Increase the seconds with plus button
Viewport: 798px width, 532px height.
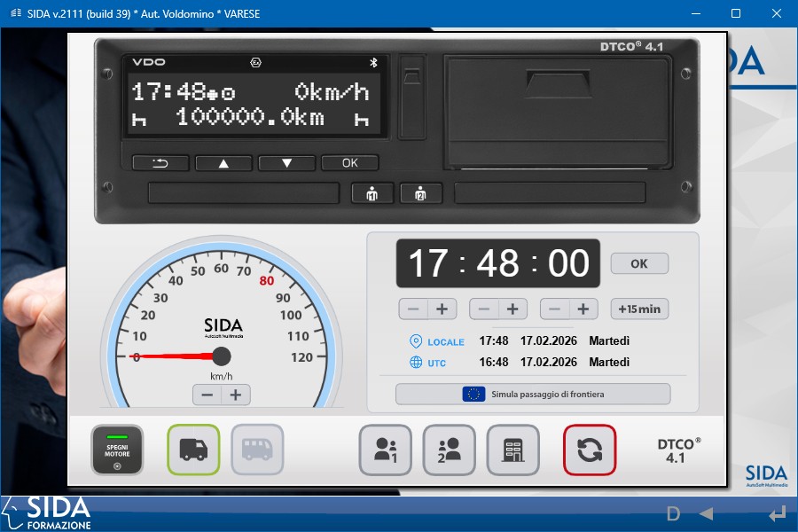coord(583,309)
